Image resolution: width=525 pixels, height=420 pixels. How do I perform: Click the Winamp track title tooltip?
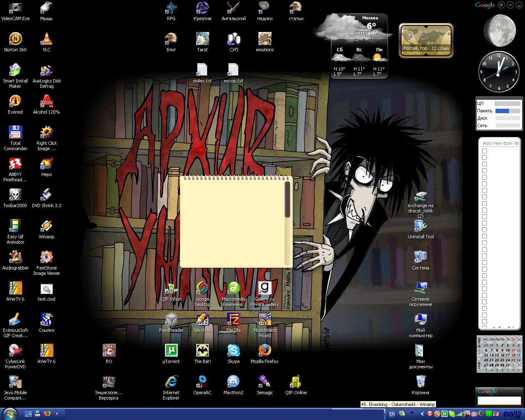398,404
